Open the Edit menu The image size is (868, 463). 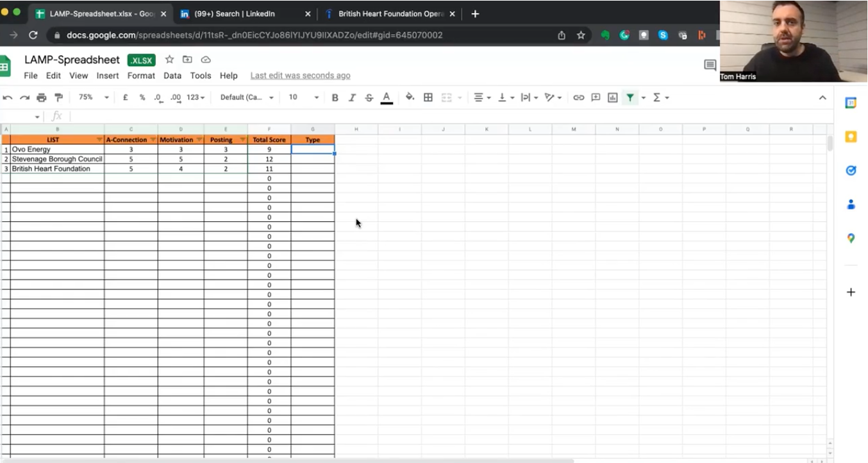coord(53,76)
